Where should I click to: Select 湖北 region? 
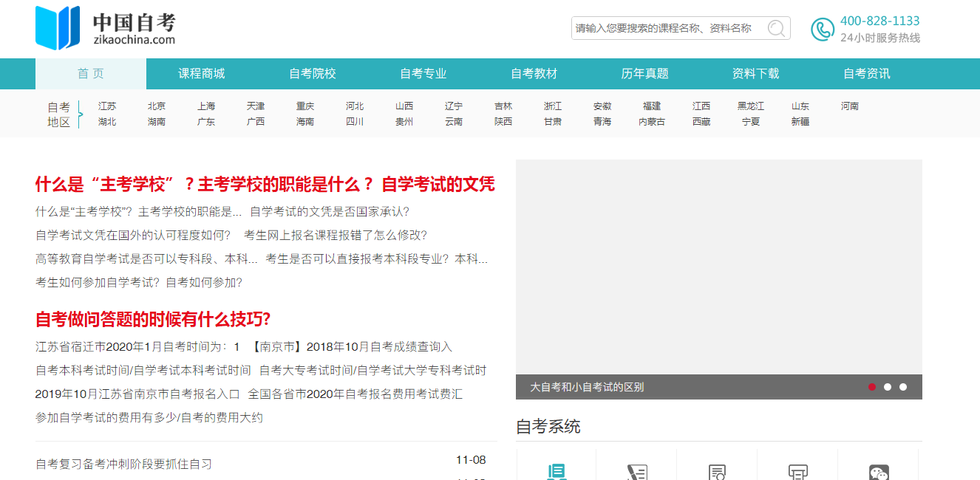(x=107, y=122)
